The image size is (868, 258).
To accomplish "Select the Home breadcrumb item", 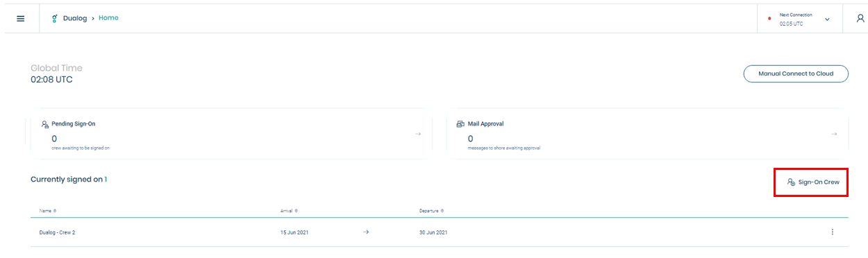I will coord(108,18).
